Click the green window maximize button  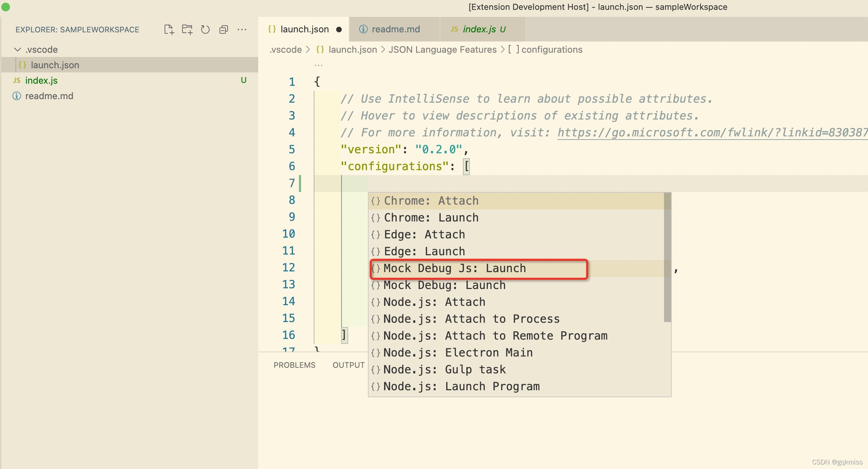click(6, 7)
